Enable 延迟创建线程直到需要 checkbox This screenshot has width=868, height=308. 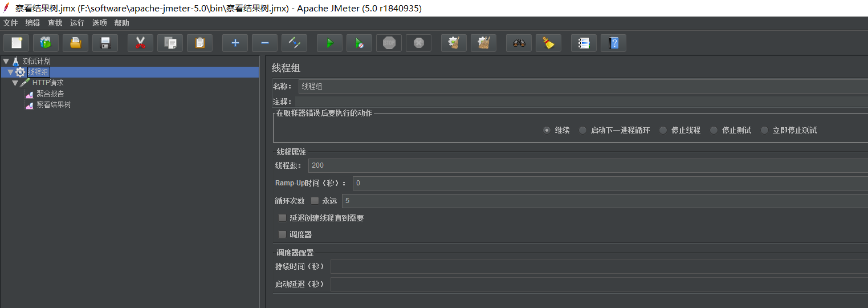[x=282, y=218]
